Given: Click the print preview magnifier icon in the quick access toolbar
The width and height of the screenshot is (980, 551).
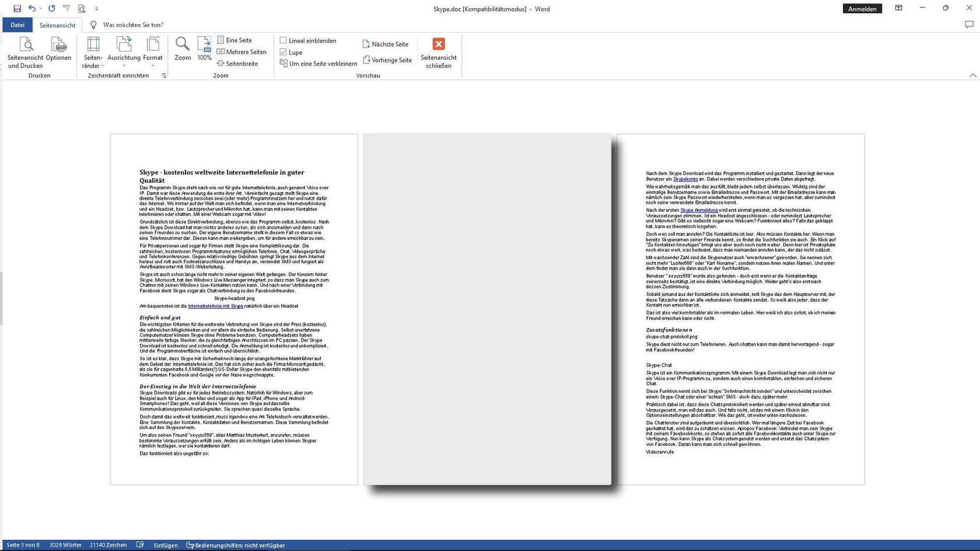Looking at the screenshot, I should pos(82,9).
